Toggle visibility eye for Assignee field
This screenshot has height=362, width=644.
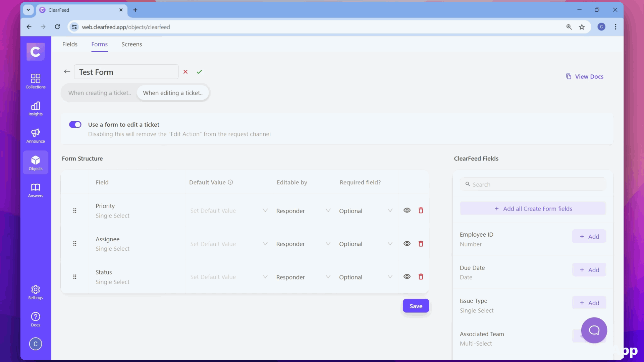[407, 244]
